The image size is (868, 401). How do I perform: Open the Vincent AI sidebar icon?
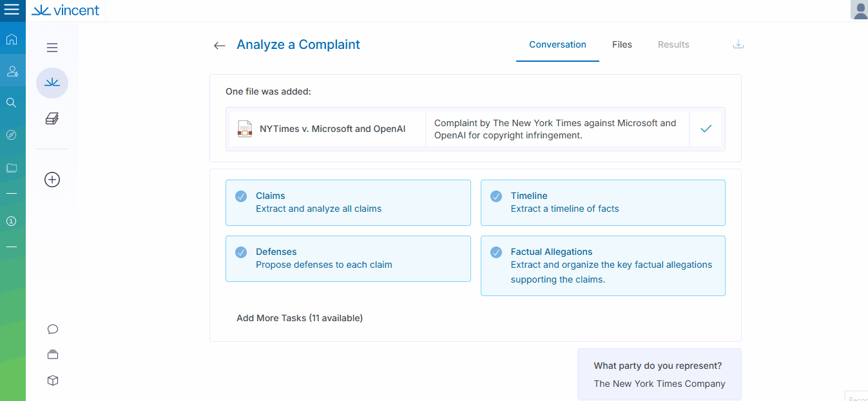tap(52, 83)
